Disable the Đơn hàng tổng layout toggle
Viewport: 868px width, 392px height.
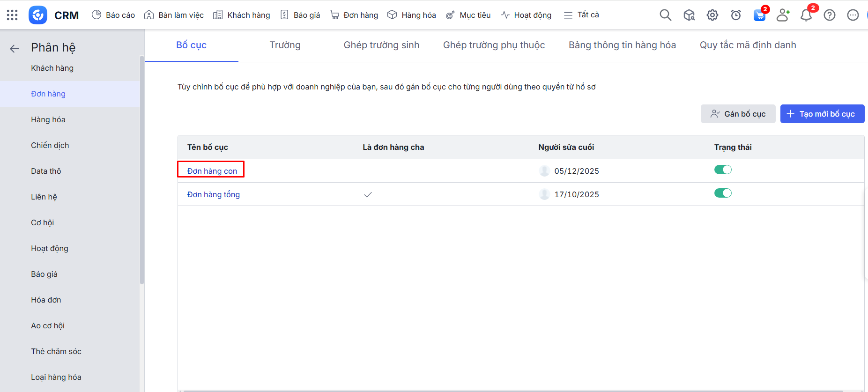coord(722,193)
